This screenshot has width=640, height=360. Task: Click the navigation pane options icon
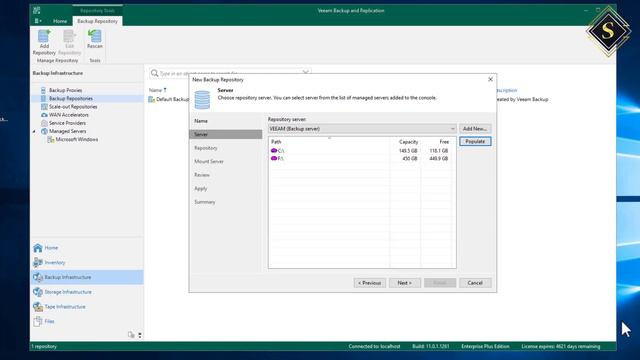click(x=131, y=335)
